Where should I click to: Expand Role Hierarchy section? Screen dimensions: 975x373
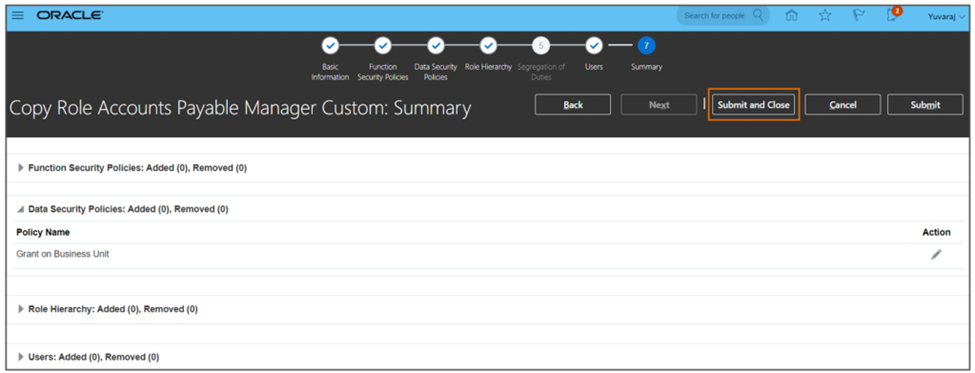(x=21, y=309)
